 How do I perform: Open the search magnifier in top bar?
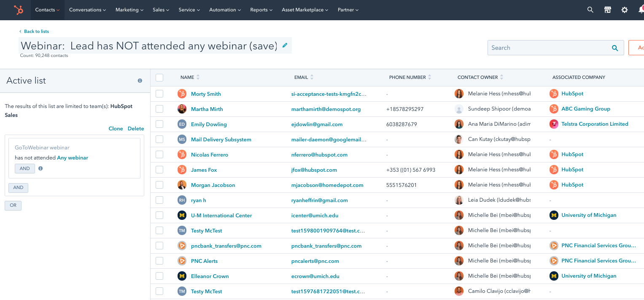(590, 10)
